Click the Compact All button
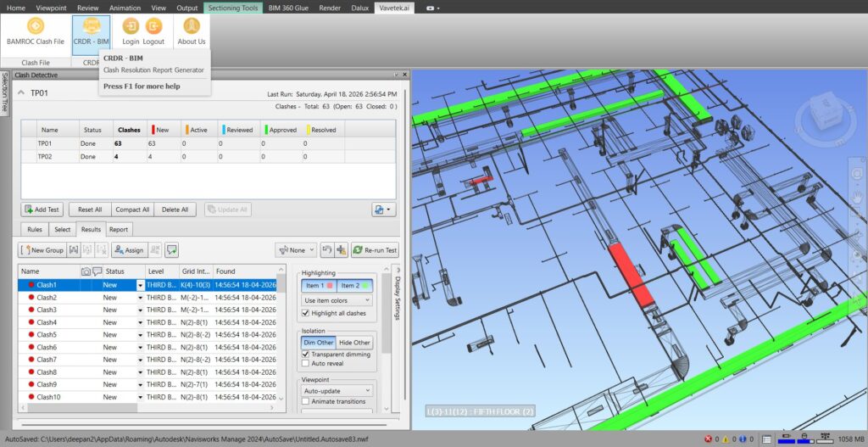The width and height of the screenshot is (868, 447). [x=132, y=210]
